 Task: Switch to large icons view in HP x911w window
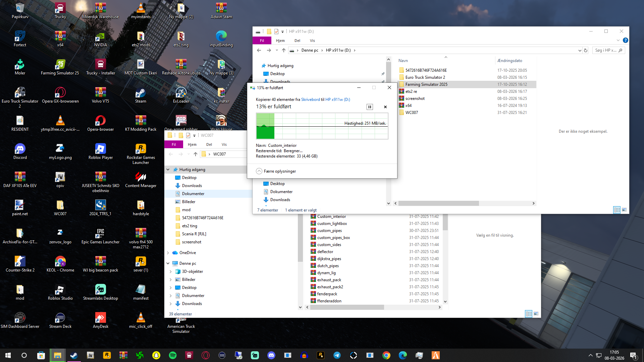pos(624,210)
